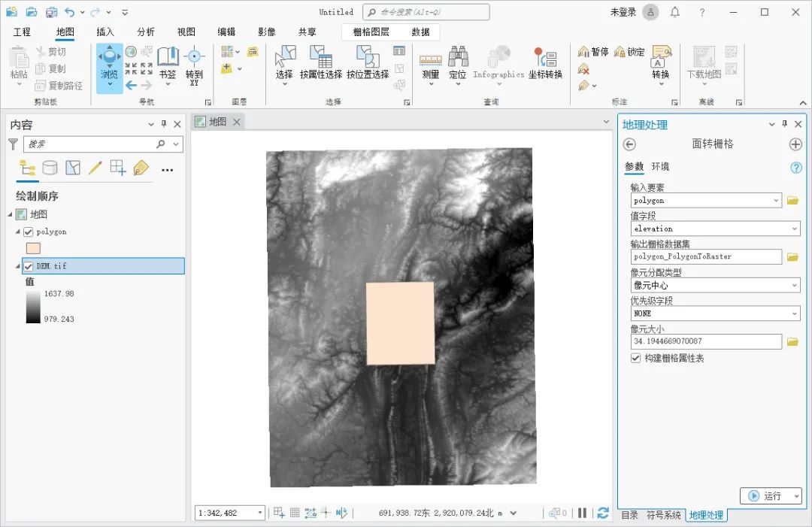The height and width of the screenshot is (527, 812).
Task: Open the Bookmarks (书签) tool
Action: pyautogui.click(x=168, y=64)
